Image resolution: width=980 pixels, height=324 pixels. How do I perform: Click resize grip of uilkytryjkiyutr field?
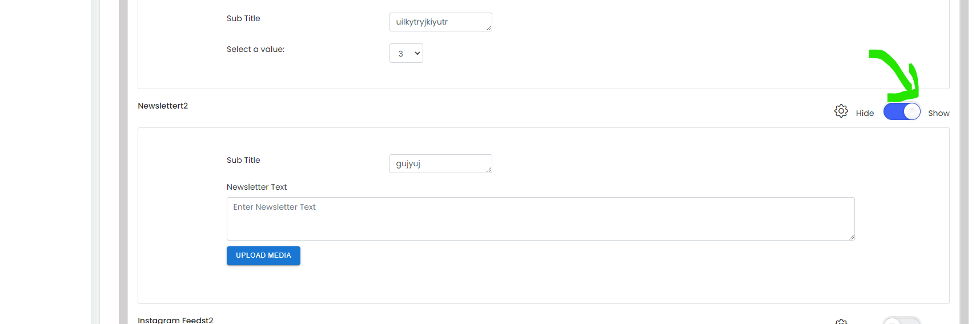(x=488, y=27)
